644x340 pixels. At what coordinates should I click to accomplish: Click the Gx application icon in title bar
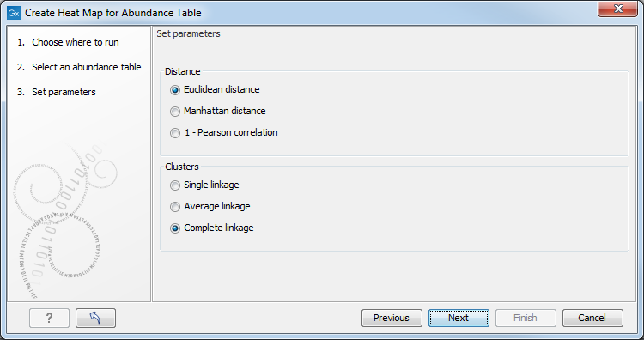(14, 13)
